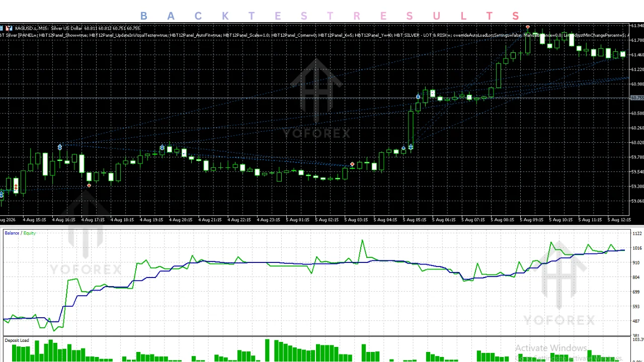644x362 pixels.
Task: Click the 61.700 price axis label
Action: (637, 40)
